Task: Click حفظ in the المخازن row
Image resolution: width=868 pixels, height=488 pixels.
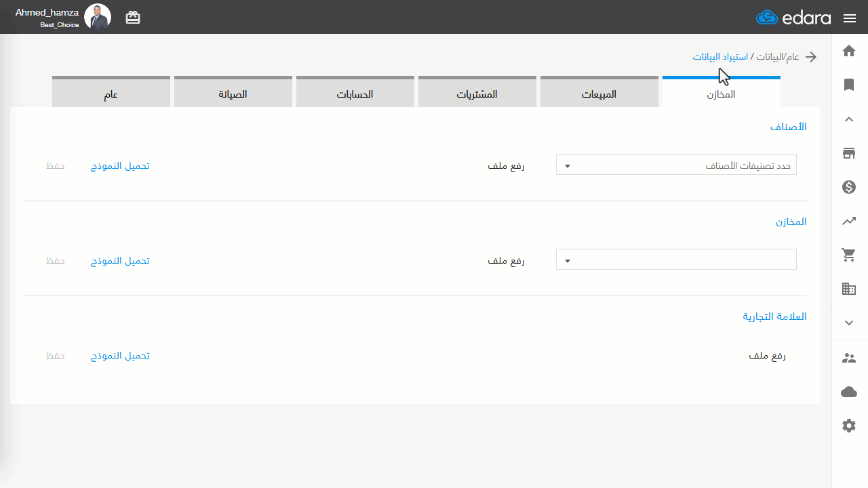Action: tap(56, 261)
